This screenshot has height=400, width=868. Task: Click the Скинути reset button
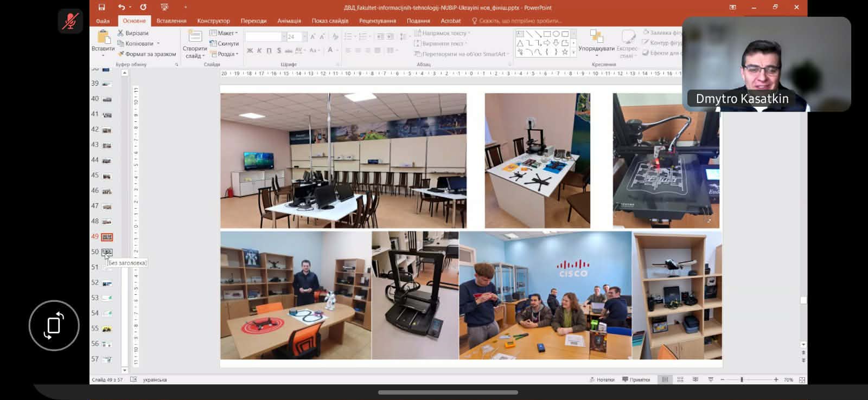click(224, 43)
